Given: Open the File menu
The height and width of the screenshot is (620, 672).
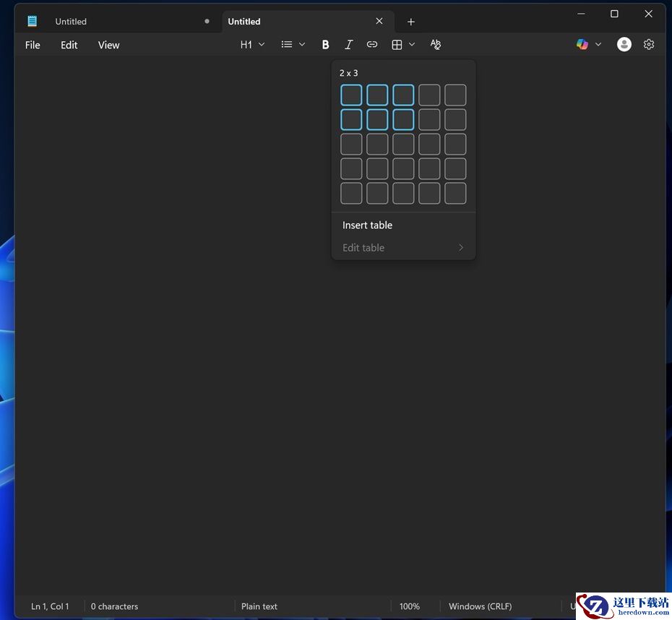Looking at the screenshot, I should tap(33, 45).
